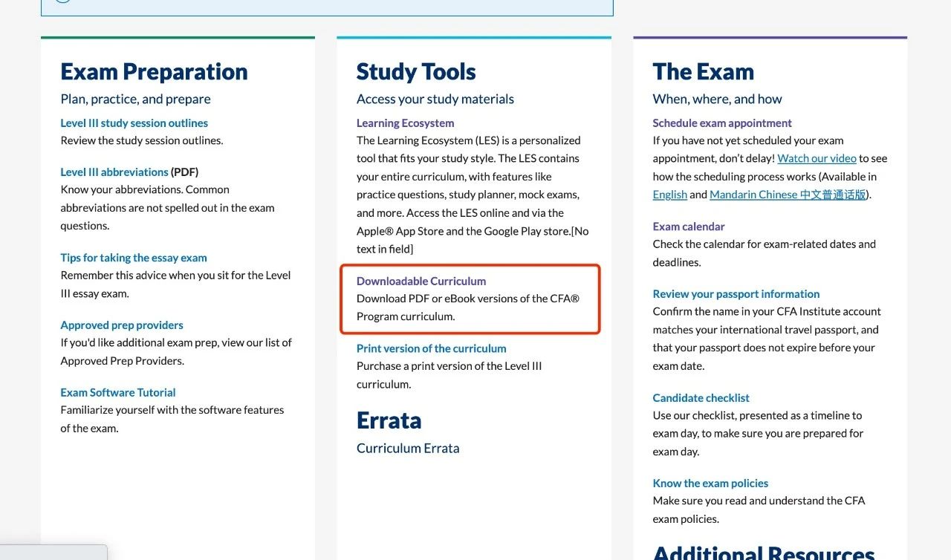The width and height of the screenshot is (951, 560).
Task: View the Approved prep providers list
Action: point(122,325)
